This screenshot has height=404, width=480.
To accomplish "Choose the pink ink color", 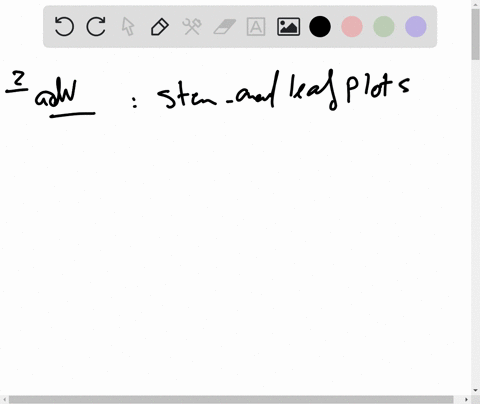I will click(352, 27).
